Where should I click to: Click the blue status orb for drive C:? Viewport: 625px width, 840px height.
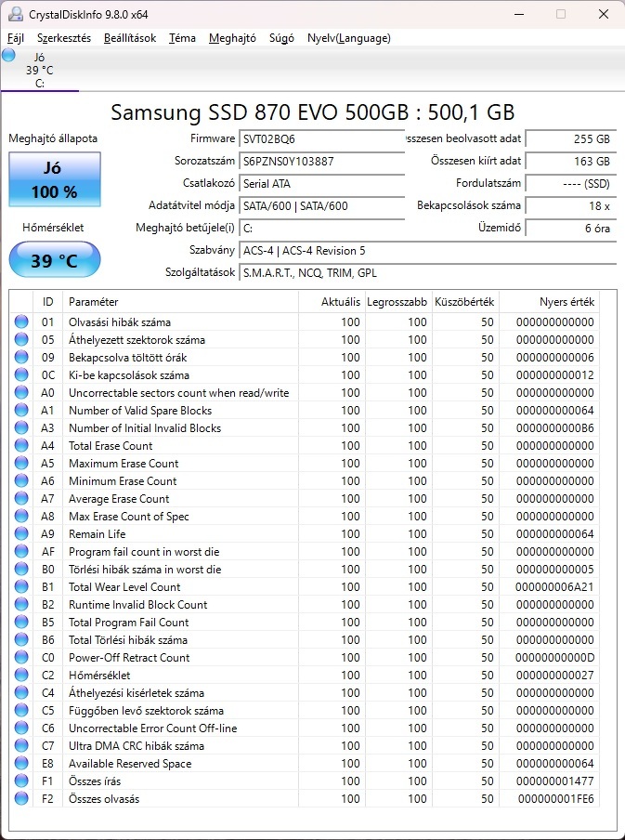[x=8, y=55]
